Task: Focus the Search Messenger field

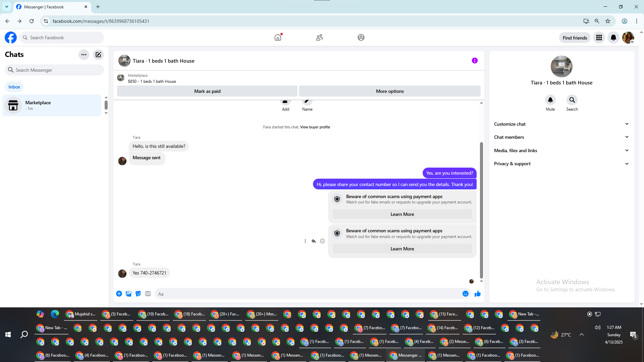Action: [x=54, y=70]
